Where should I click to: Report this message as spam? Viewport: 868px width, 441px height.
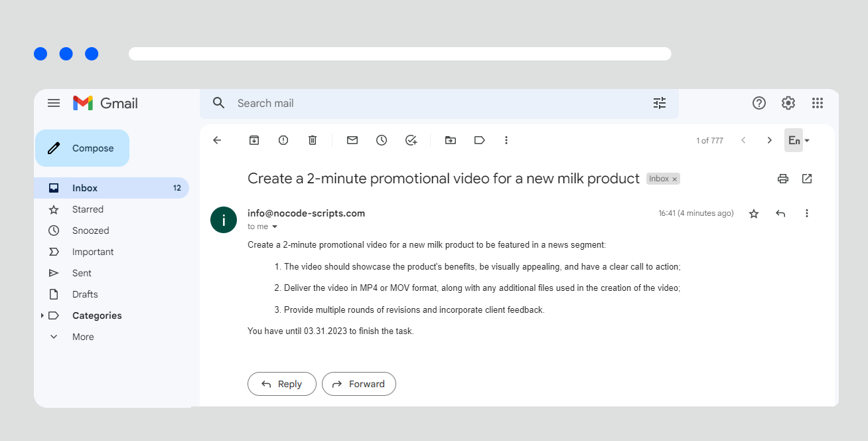click(283, 140)
